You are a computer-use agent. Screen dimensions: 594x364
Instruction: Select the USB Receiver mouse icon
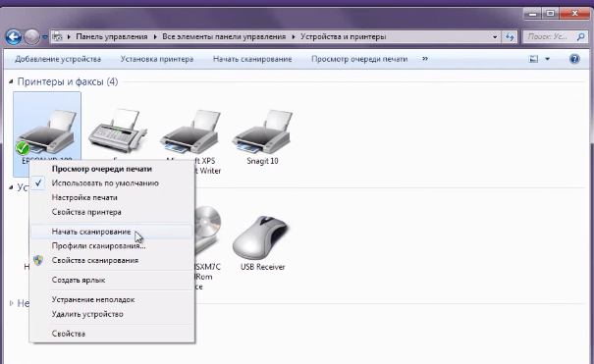pos(261,236)
